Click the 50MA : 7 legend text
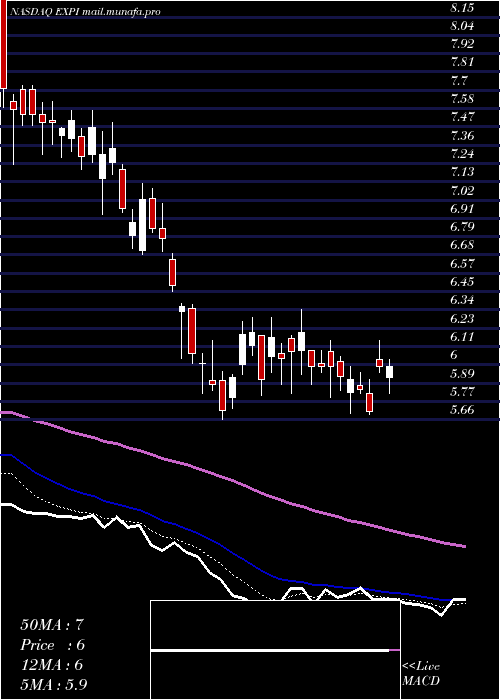500x700 pixels. pyautogui.click(x=52, y=625)
